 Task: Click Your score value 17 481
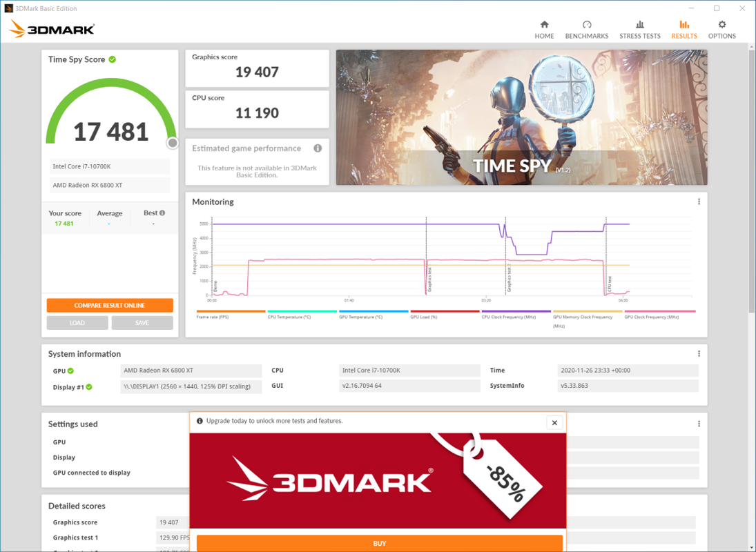(x=64, y=224)
